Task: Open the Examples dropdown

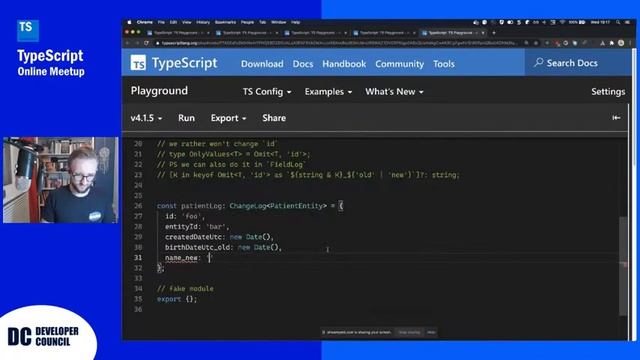Action: (328, 91)
